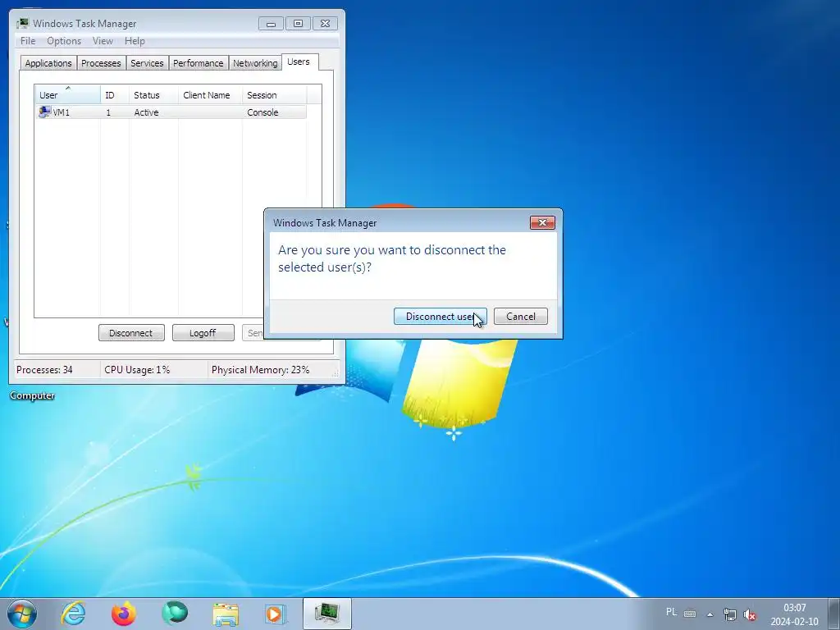The image size is (840, 630).
Task: Sort by the Client Name column header
Action: tap(210, 95)
